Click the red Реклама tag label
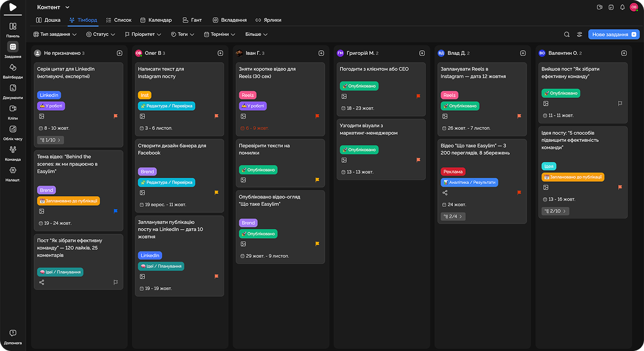 coord(453,172)
